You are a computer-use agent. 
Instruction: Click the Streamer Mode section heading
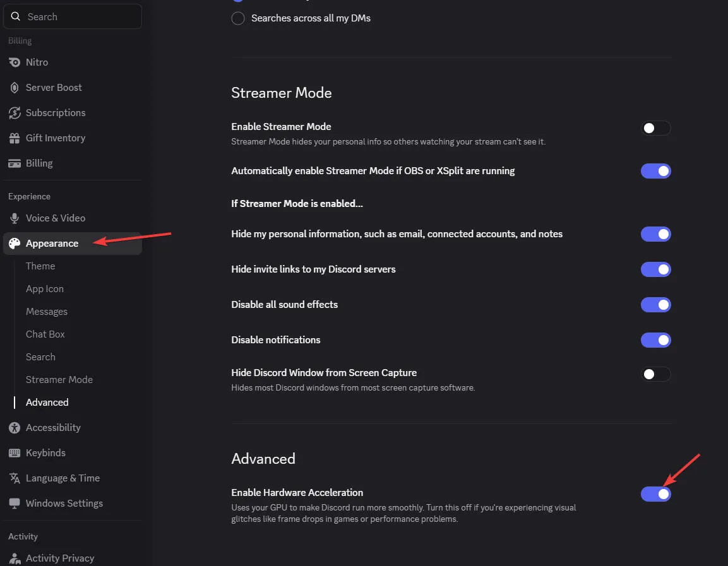(x=282, y=93)
